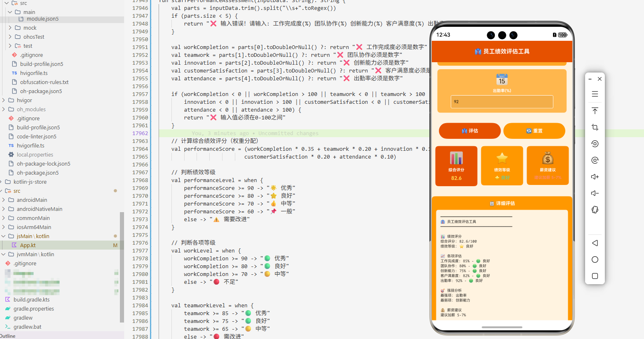Expand the test folder
This screenshot has height=339, width=644.
(x=10, y=46)
